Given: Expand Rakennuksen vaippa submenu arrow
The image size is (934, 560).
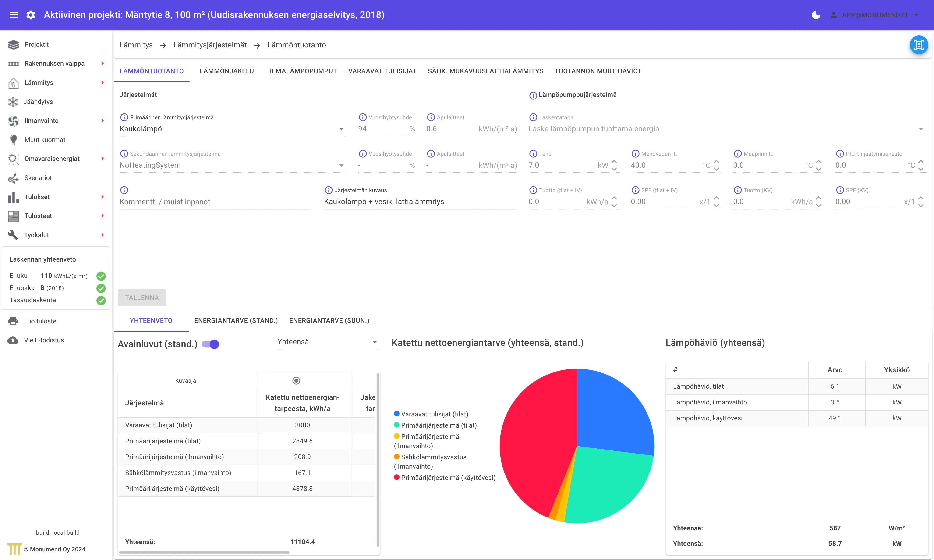Looking at the screenshot, I should [102, 64].
